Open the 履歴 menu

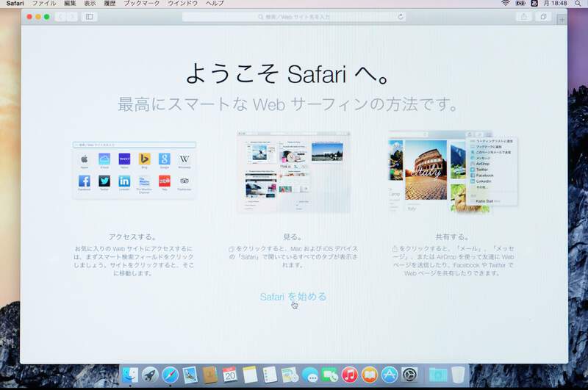pos(110,3)
